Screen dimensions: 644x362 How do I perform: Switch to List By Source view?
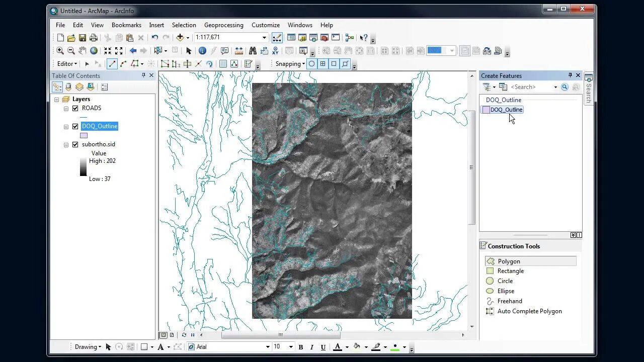point(68,87)
